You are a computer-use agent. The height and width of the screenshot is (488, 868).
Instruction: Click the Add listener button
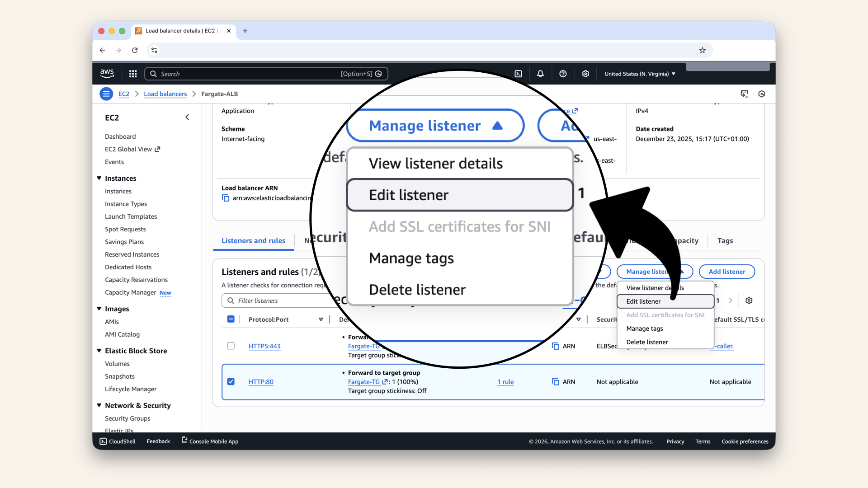point(726,272)
